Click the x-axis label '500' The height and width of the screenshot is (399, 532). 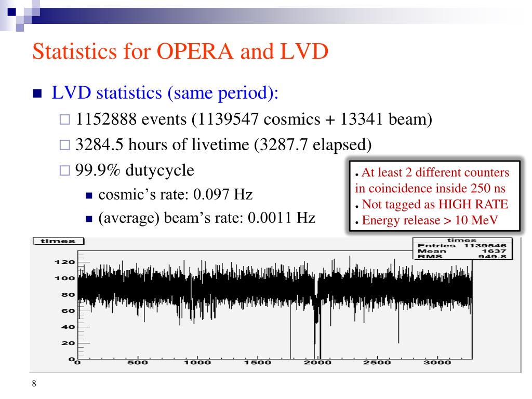[x=137, y=362]
